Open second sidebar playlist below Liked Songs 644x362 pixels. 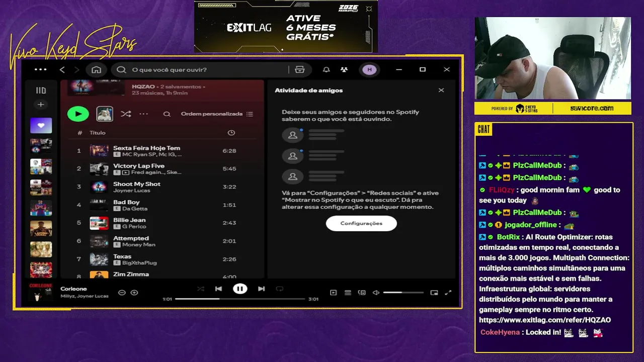41,146
